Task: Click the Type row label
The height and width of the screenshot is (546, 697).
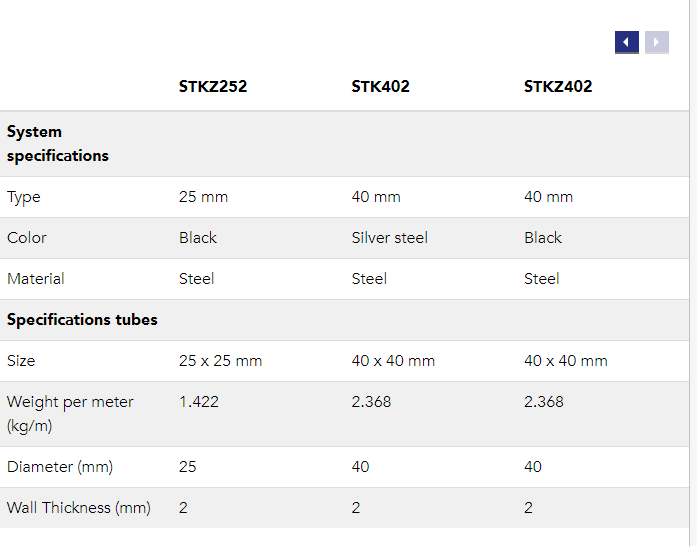Action: (x=24, y=197)
